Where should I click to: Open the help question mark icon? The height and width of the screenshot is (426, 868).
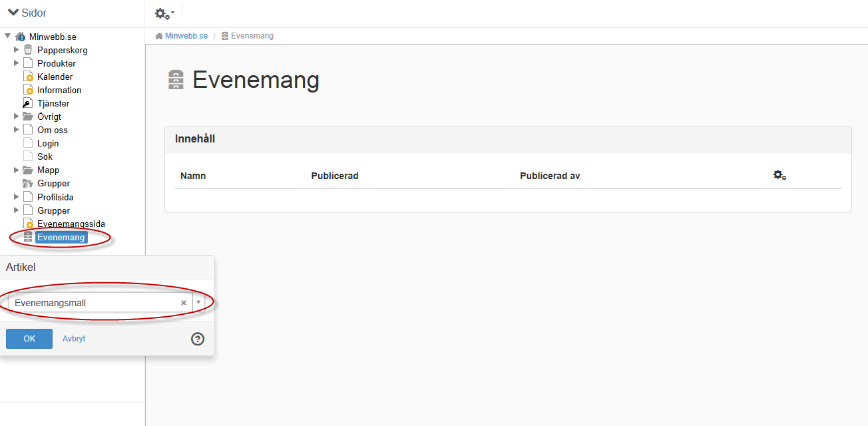point(198,339)
